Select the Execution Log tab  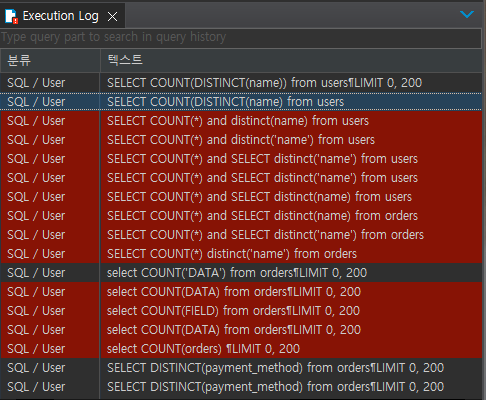(62, 16)
